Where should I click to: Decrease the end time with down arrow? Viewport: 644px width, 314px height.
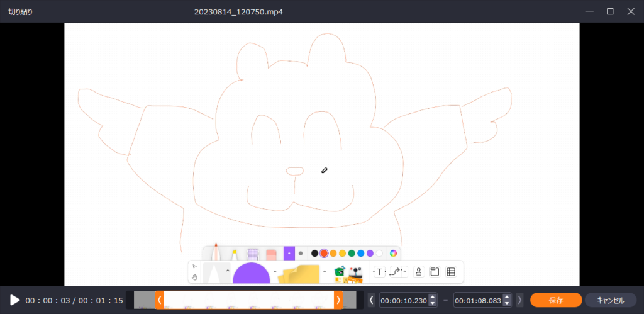point(507,303)
